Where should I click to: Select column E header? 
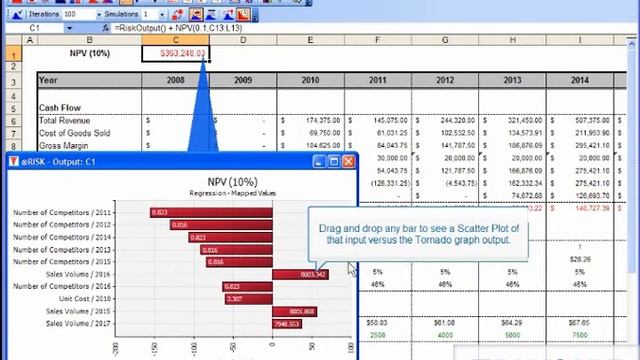[x=310, y=40]
